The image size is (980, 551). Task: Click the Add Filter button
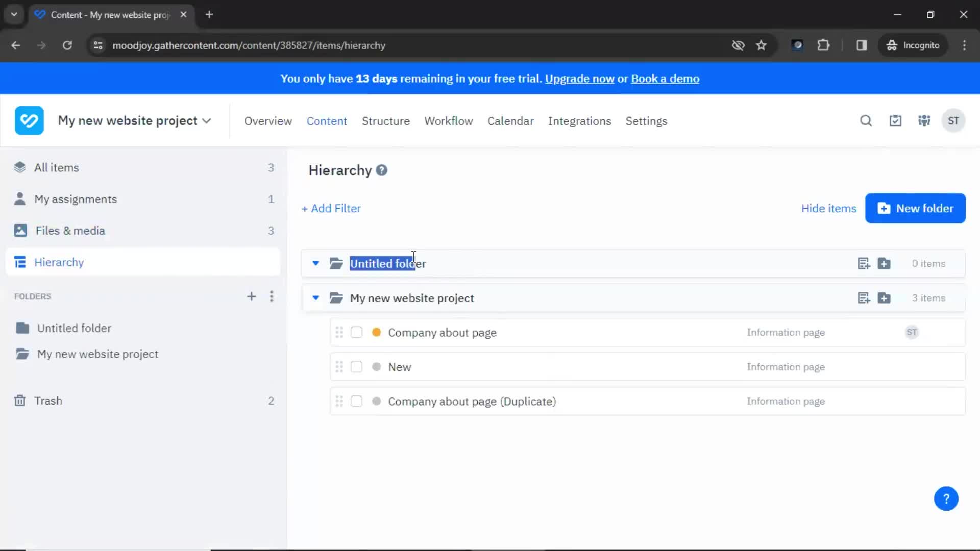[x=330, y=209]
